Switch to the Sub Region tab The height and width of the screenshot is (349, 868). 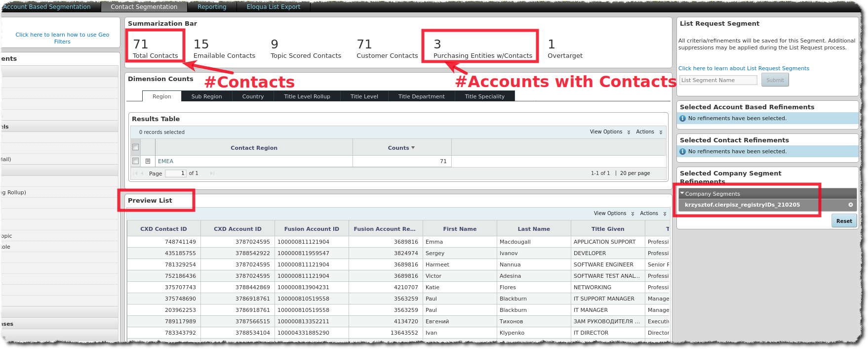(x=206, y=96)
